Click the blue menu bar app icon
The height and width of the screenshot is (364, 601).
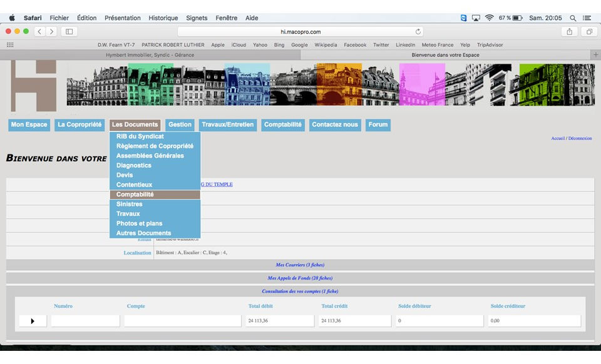(463, 18)
